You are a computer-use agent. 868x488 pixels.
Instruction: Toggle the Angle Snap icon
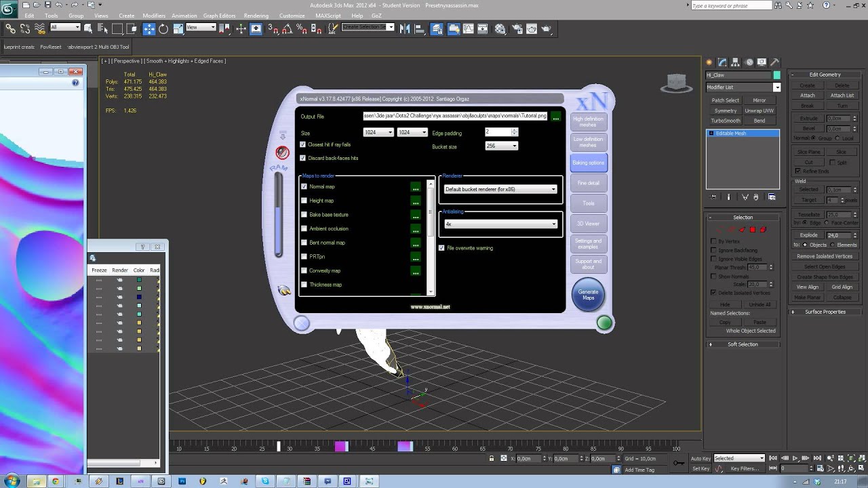(x=287, y=28)
